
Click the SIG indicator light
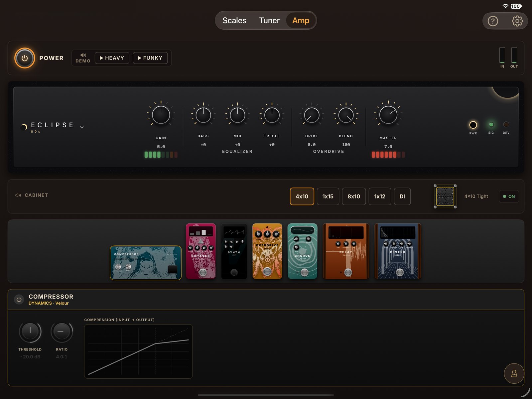click(x=491, y=124)
